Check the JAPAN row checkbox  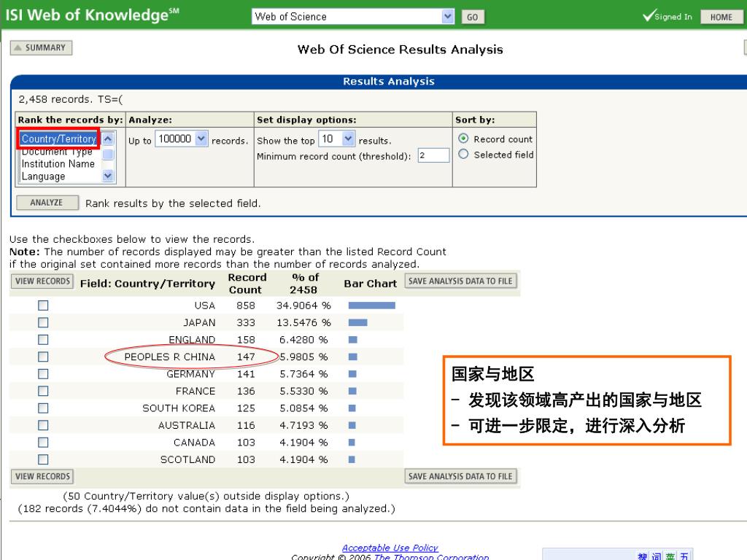[x=43, y=322]
